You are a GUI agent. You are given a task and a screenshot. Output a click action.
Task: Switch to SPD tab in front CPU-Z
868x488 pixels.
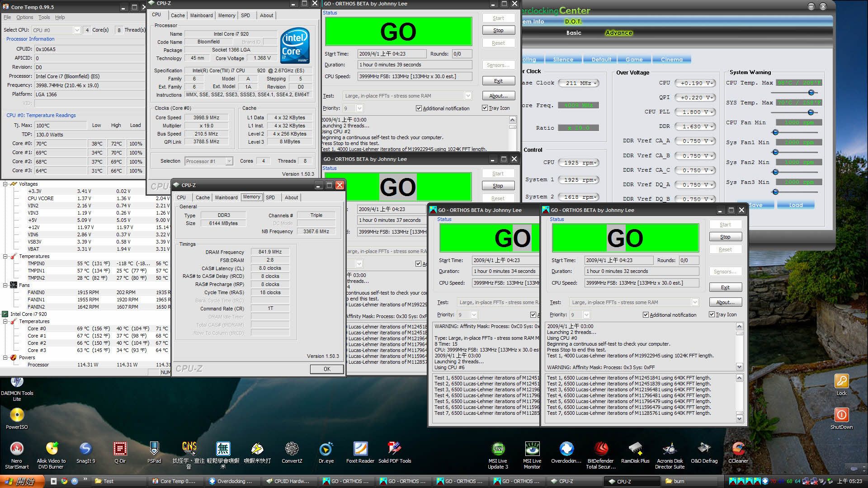(x=270, y=197)
